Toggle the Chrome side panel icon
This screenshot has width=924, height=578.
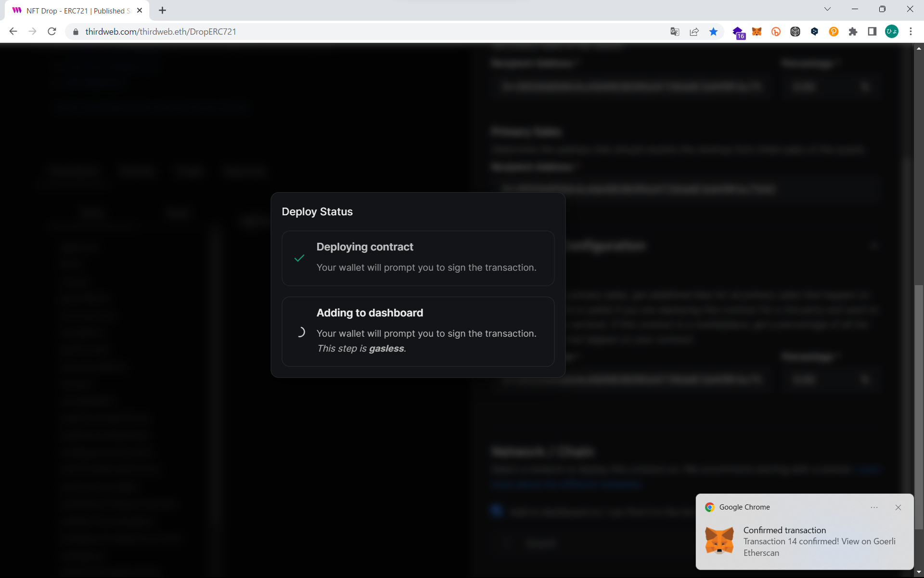pos(872,32)
